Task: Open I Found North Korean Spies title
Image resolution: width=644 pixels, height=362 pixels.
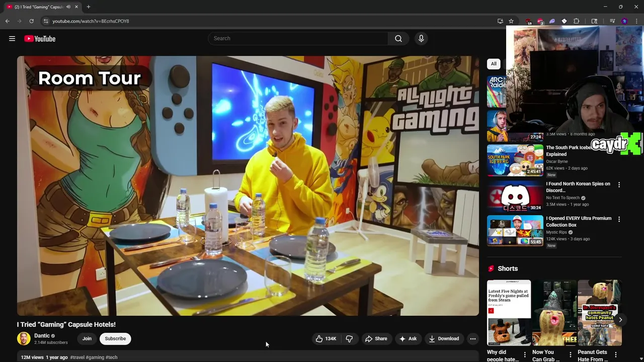Action: pos(578,187)
